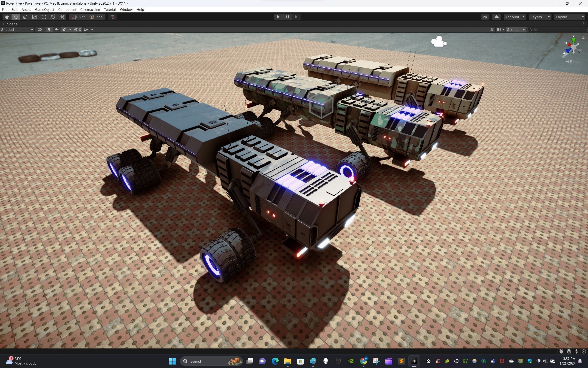Open Google Chrome from taskbar
This screenshot has height=368, width=588.
click(364, 361)
